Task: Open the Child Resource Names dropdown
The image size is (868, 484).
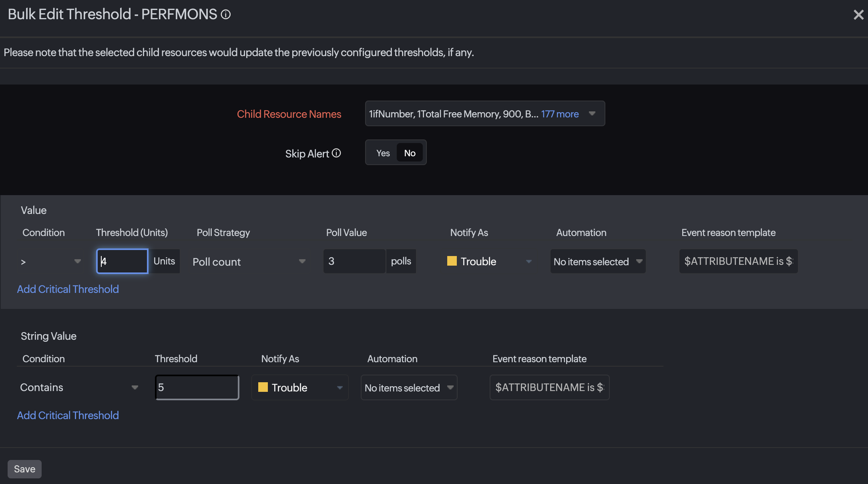Action: point(592,114)
